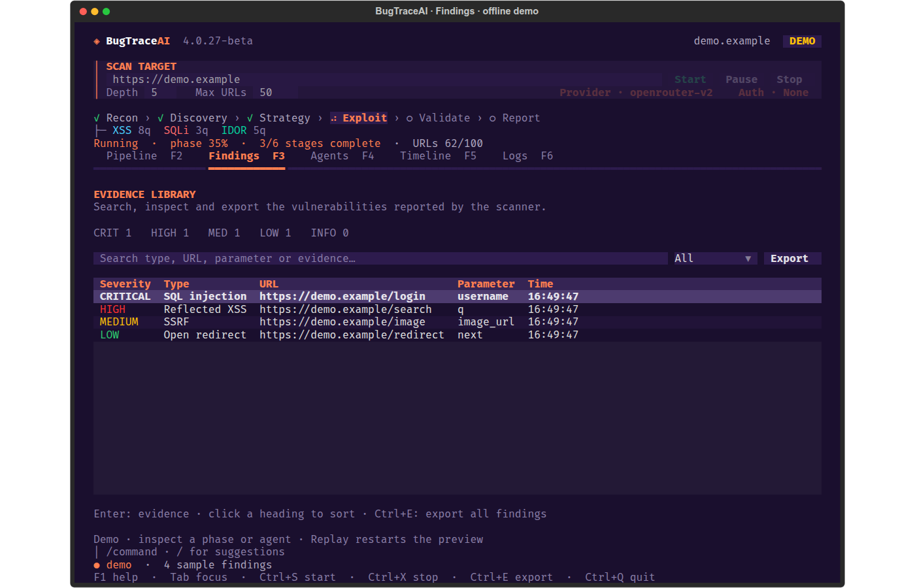The width and height of the screenshot is (915, 588).
Task: Inspect the Discovery pipeline phase
Action: [192, 118]
